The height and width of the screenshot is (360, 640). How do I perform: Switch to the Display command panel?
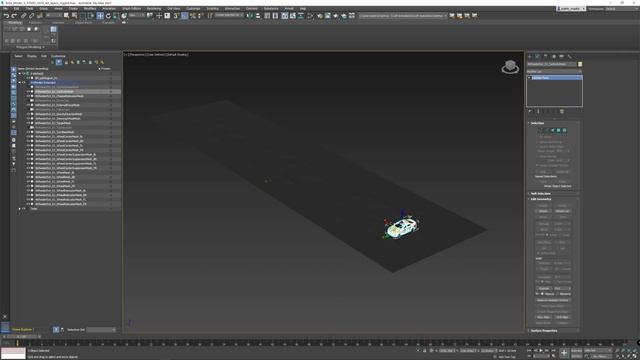562,56
